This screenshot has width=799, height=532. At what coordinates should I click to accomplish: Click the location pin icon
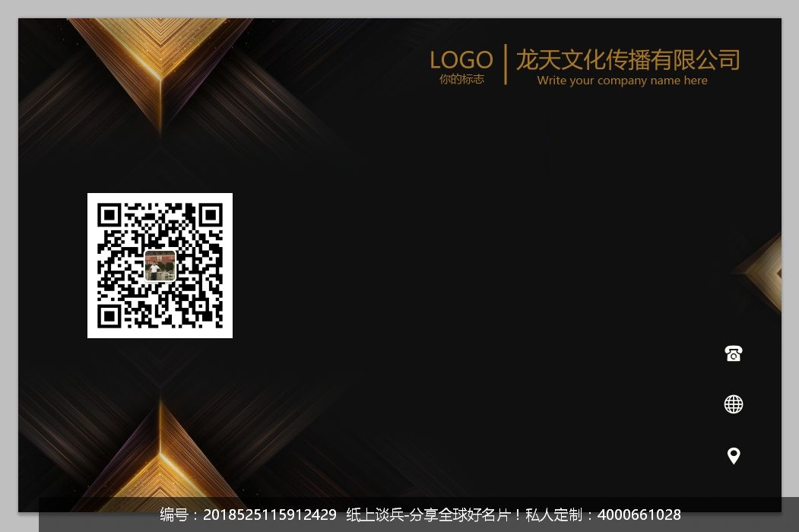pos(734,456)
